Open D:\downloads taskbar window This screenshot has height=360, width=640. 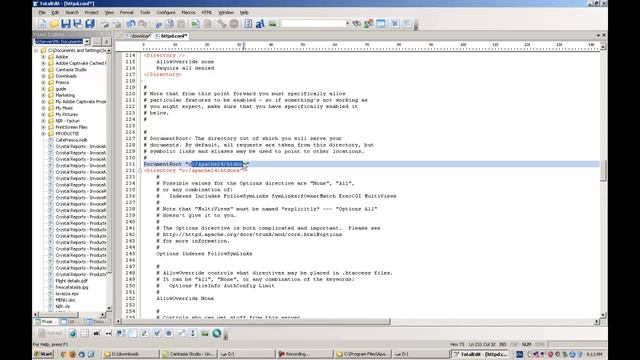tap(130, 354)
